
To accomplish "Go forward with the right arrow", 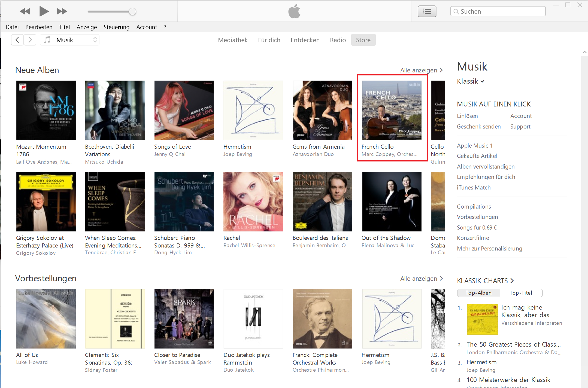I will point(30,40).
